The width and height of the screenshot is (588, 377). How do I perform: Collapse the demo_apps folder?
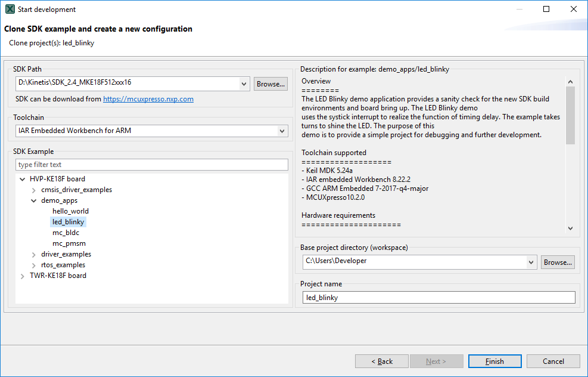coord(34,200)
